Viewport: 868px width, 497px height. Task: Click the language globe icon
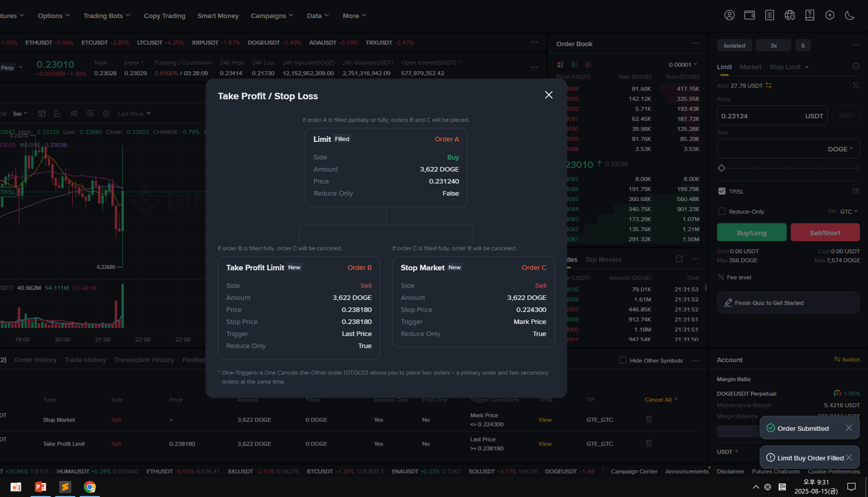pos(789,15)
